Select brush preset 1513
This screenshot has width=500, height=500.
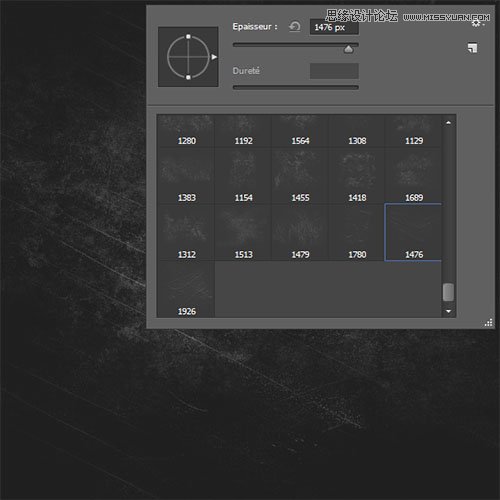tap(243, 232)
